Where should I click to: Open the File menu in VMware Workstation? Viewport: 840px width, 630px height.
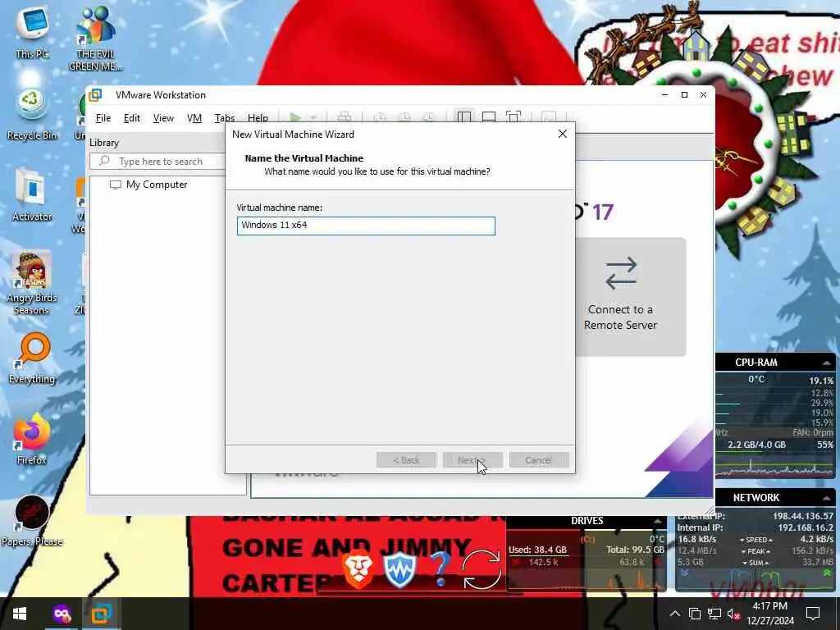pos(103,118)
